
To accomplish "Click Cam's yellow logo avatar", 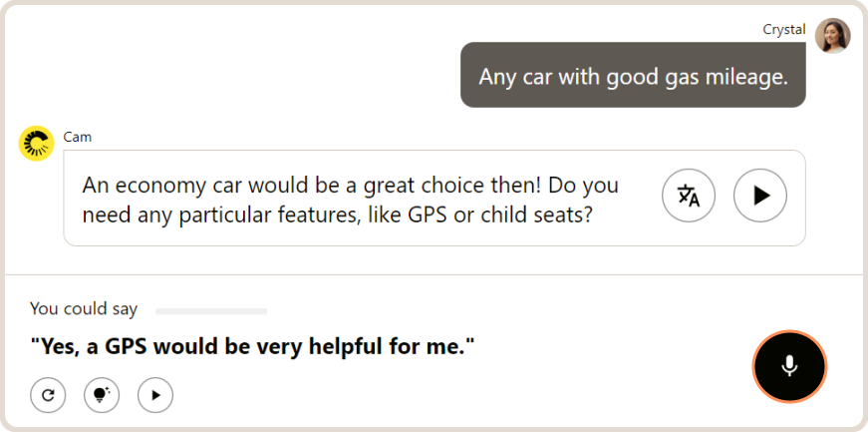I will click(x=36, y=144).
